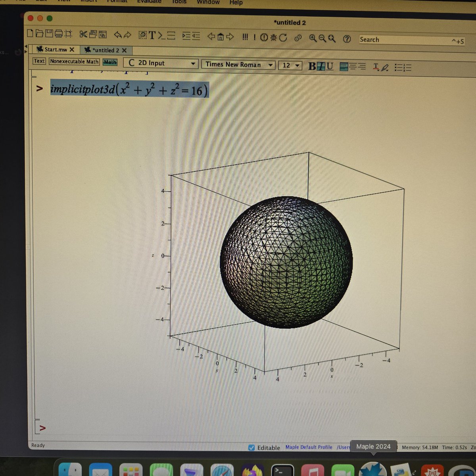The width and height of the screenshot is (476, 476).
Task: Open Maple 2024 in the Dock
Action: tap(373, 470)
